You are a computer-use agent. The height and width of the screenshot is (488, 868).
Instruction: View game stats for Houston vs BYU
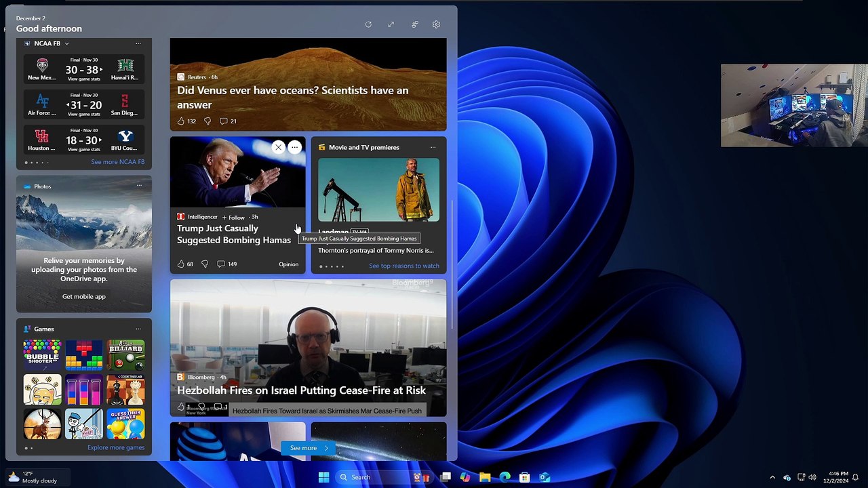click(84, 149)
